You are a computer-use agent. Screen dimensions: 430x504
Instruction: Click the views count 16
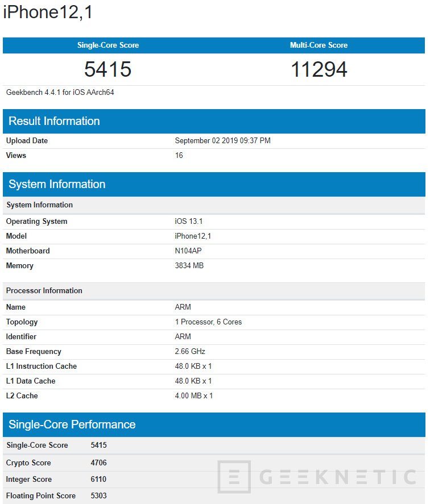pyautogui.click(x=179, y=155)
